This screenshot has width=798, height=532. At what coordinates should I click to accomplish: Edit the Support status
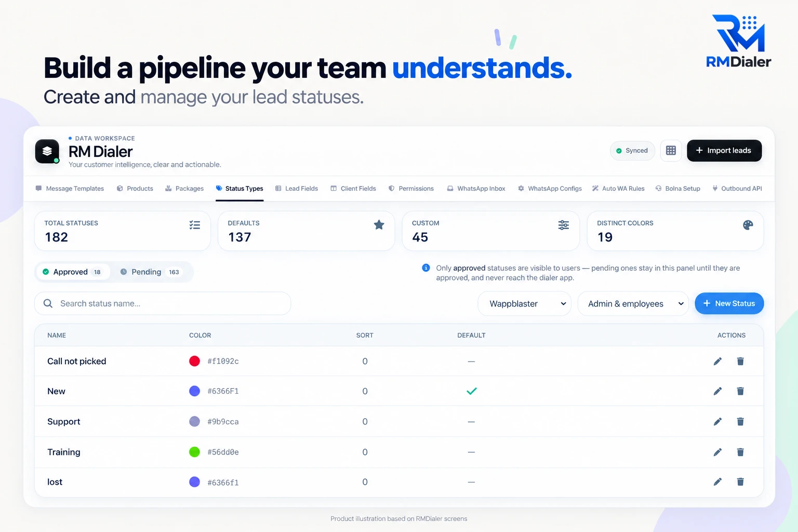pyautogui.click(x=717, y=421)
